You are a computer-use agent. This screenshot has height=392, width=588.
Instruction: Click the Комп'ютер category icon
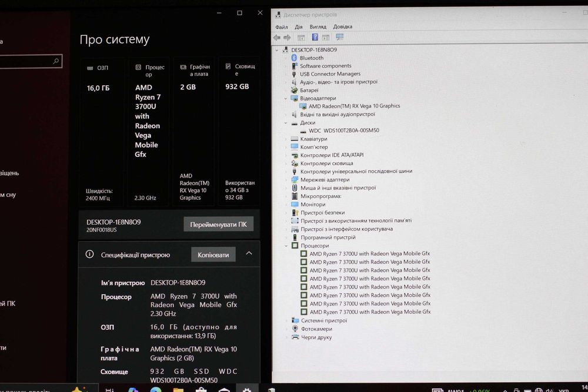click(295, 147)
